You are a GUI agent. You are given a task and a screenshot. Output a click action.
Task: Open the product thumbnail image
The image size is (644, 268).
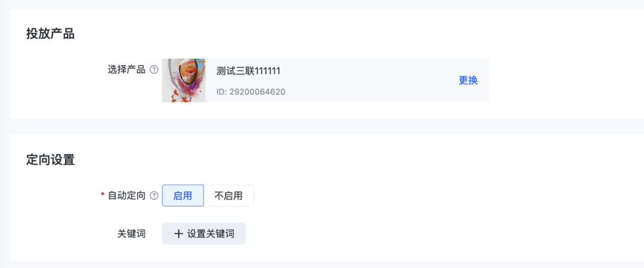(184, 80)
